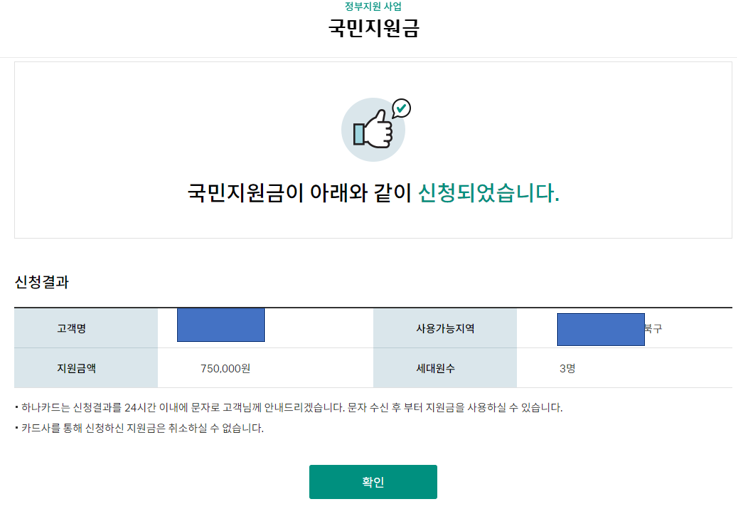Select the 국민지원금 page title
Viewport: 737px width, 506px height.
373,28
